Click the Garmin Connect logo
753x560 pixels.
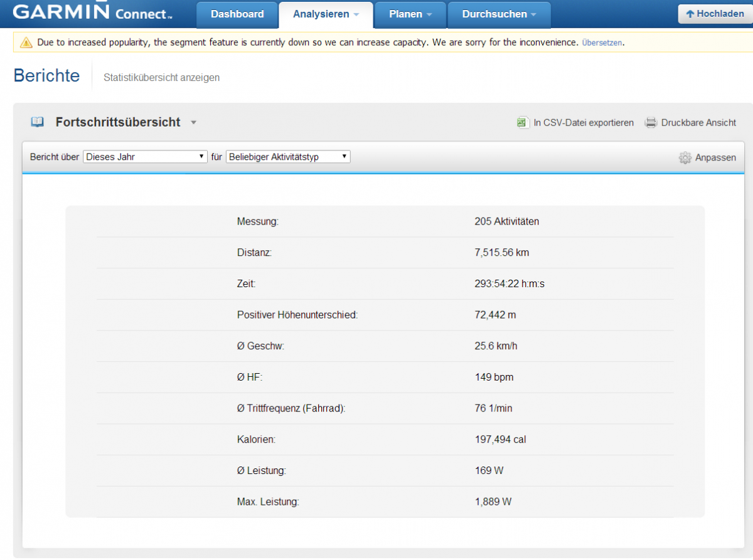(93, 13)
